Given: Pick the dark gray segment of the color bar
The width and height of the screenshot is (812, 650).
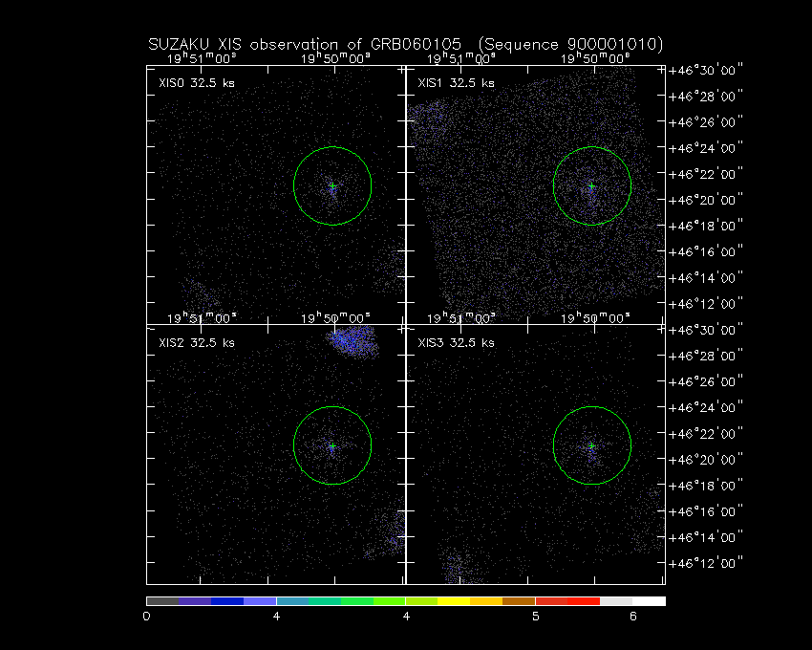Looking at the screenshot, I should coord(162,601).
